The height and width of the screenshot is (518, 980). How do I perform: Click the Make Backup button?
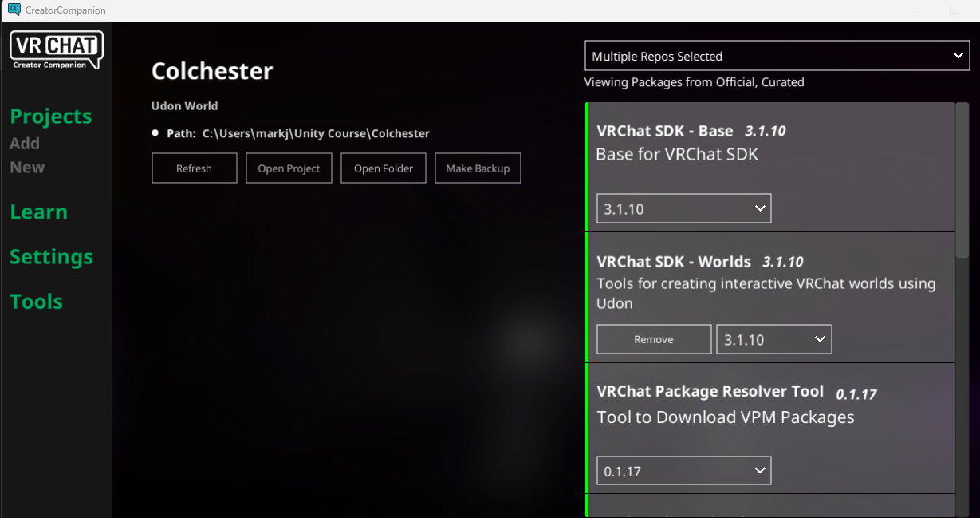(x=478, y=168)
